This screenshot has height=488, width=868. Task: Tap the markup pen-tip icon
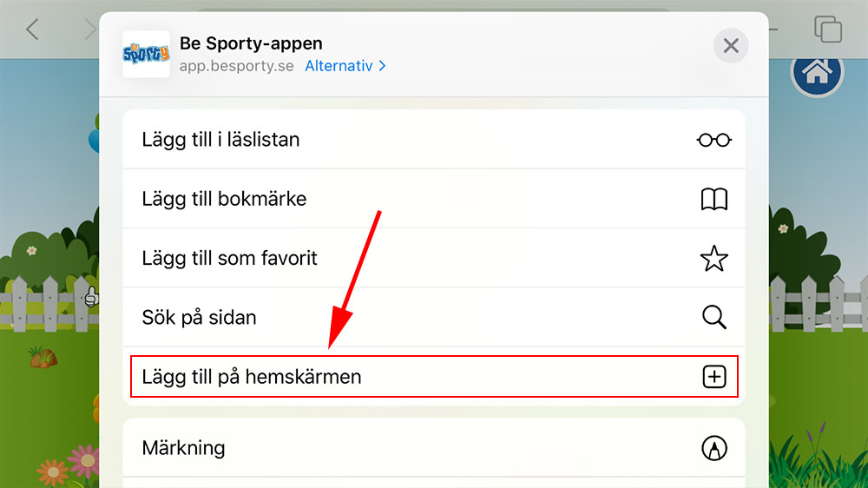tap(713, 448)
